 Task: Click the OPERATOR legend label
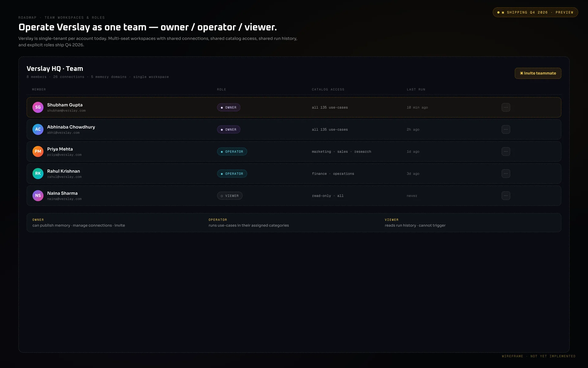tap(218, 220)
